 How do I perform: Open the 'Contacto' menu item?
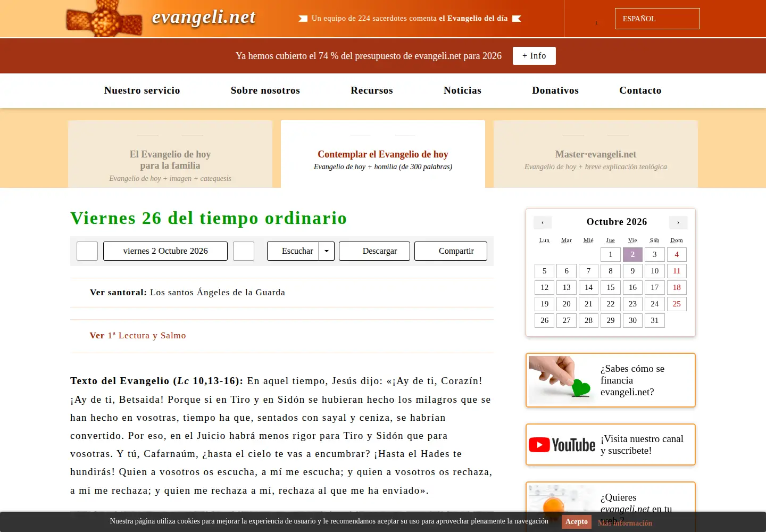640,90
